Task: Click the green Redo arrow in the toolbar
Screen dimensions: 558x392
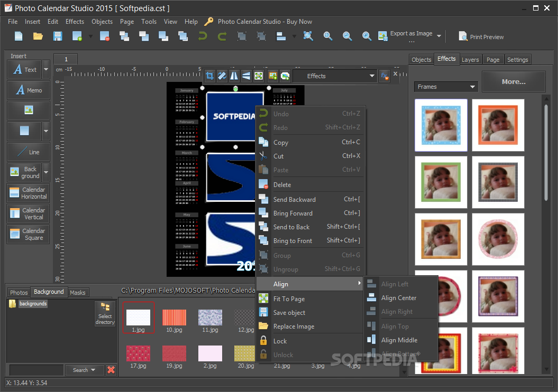Action: (222, 36)
